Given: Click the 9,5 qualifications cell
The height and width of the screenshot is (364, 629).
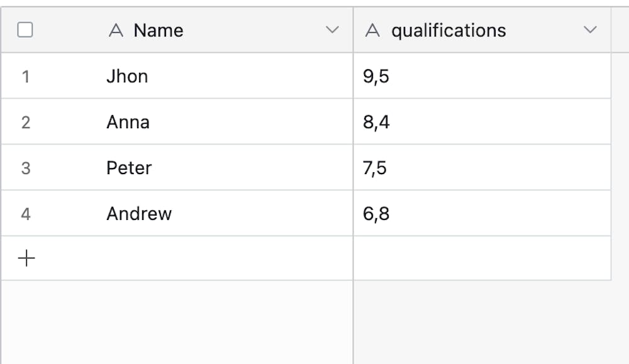Looking at the screenshot, I should 376,76.
